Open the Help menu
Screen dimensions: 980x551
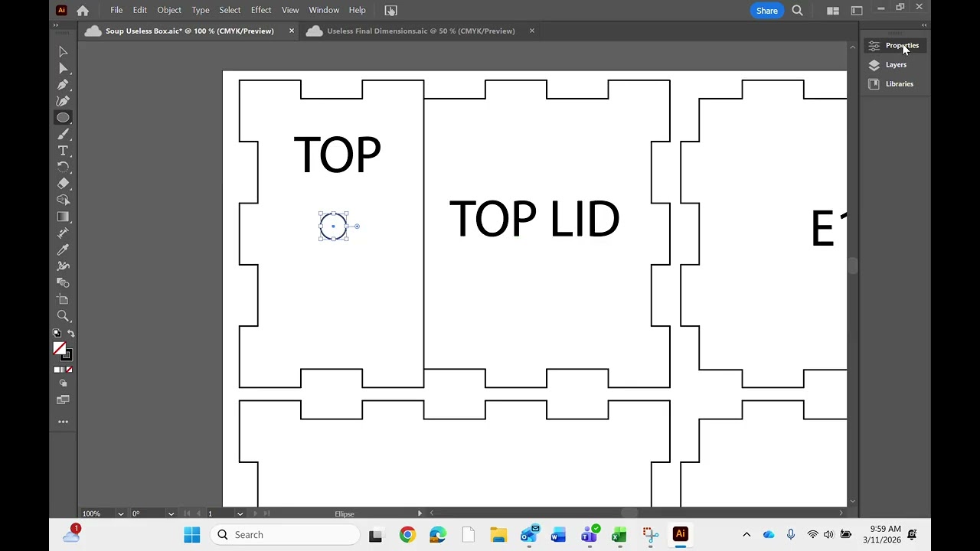coord(357,10)
